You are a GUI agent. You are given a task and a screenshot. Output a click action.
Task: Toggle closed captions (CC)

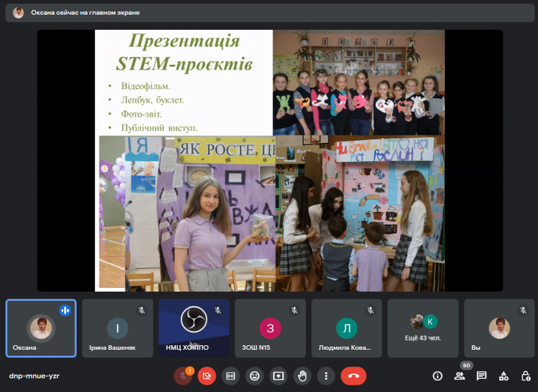click(231, 376)
